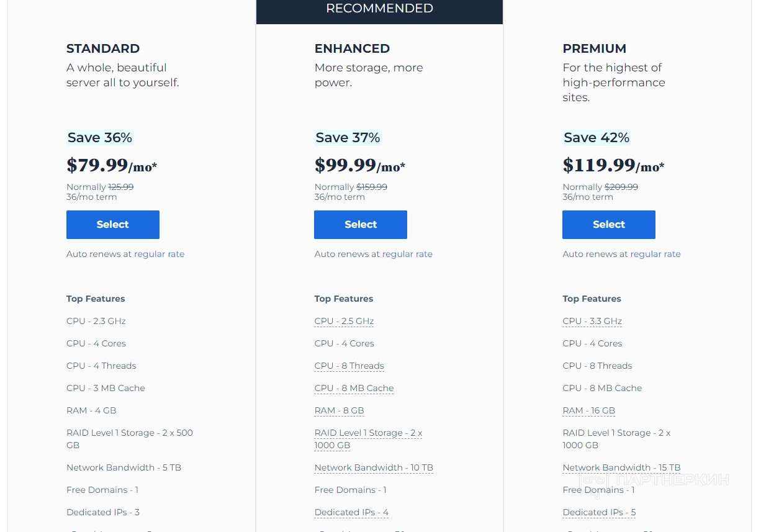Image resolution: width=761 pixels, height=532 pixels.
Task: Click Premium's CPU - 3.3 GHz feature
Action: pyautogui.click(x=592, y=321)
